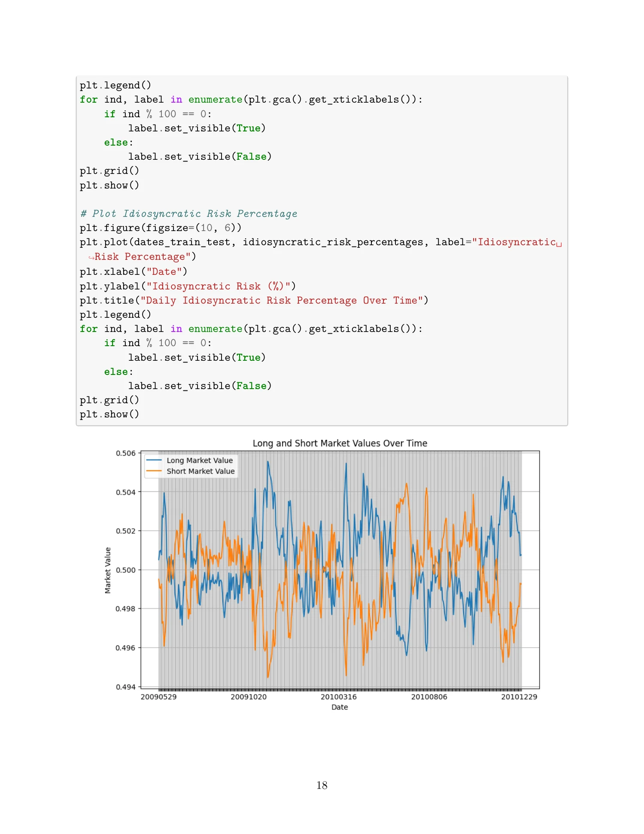
Task: Click the 20100806 x-axis date label
Action: (x=429, y=697)
